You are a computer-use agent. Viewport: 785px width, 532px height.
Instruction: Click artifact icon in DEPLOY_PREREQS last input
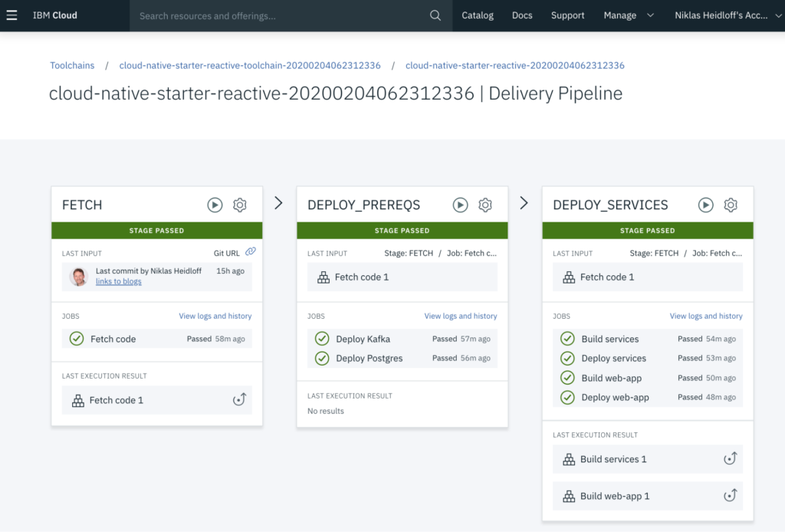coord(324,277)
